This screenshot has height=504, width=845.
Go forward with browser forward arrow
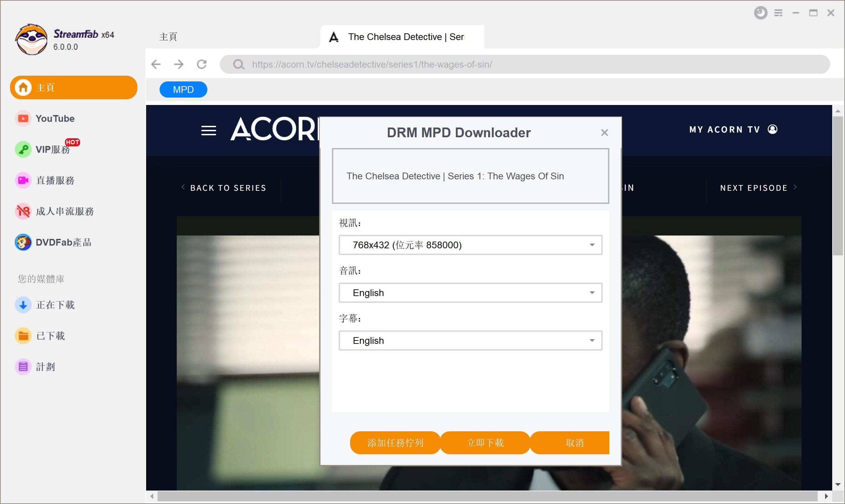pos(179,64)
